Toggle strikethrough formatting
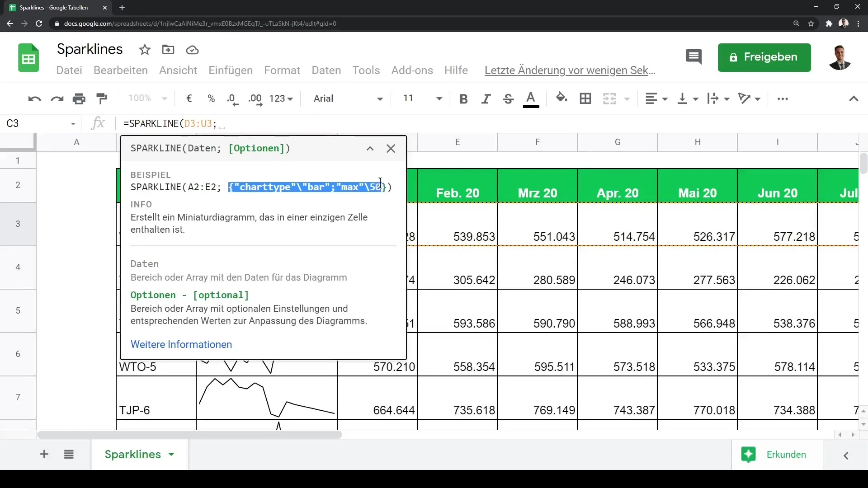The image size is (868, 488). 508,99
